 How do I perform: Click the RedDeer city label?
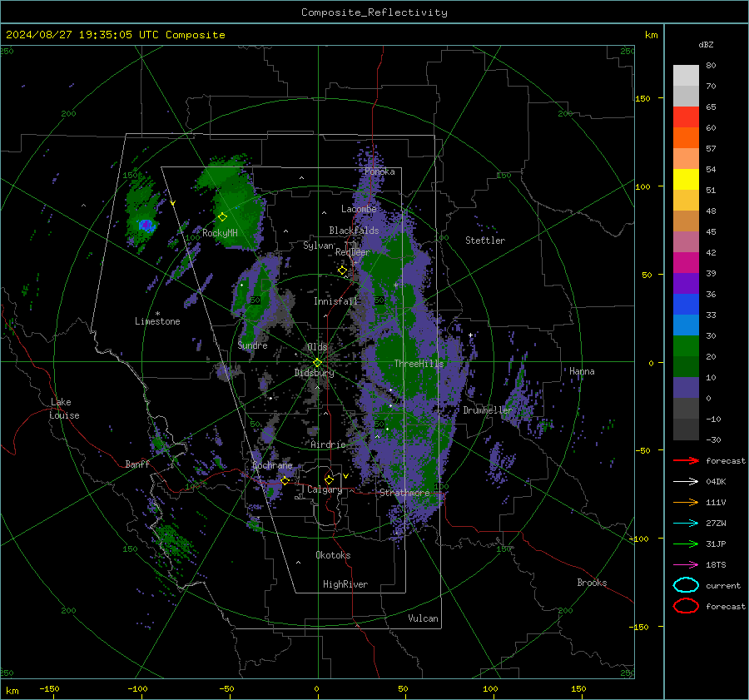(353, 252)
